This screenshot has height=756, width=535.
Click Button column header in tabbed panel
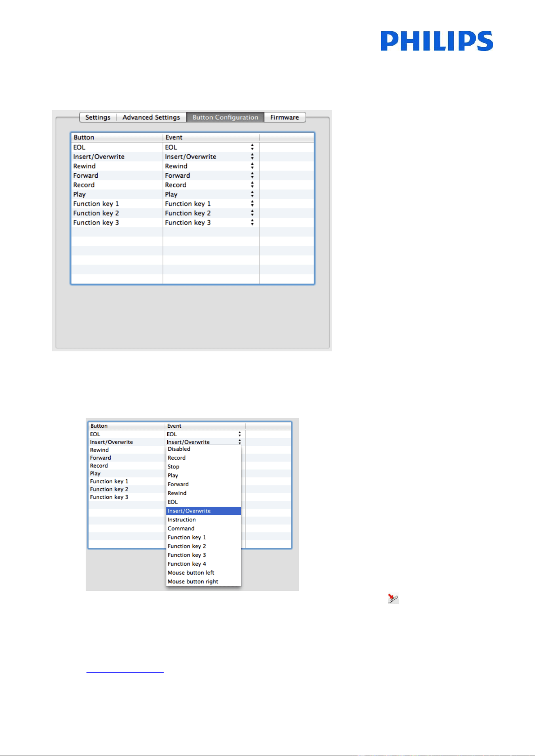pyautogui.click(x=117, y=137)
